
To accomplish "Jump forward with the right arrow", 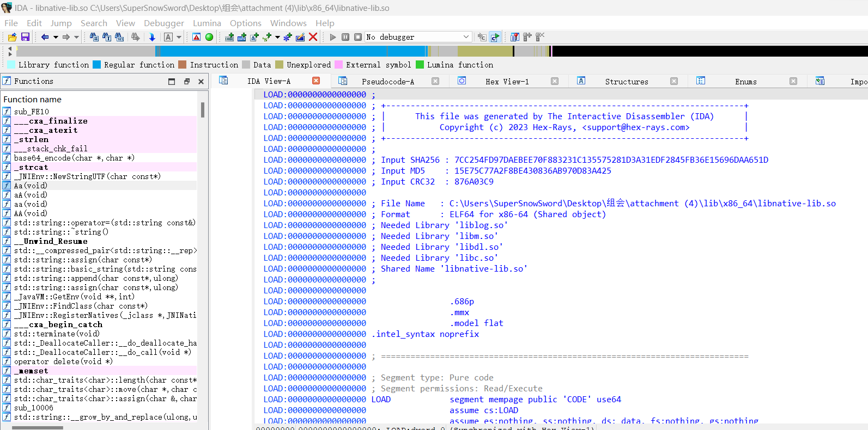I will (66, 37).
